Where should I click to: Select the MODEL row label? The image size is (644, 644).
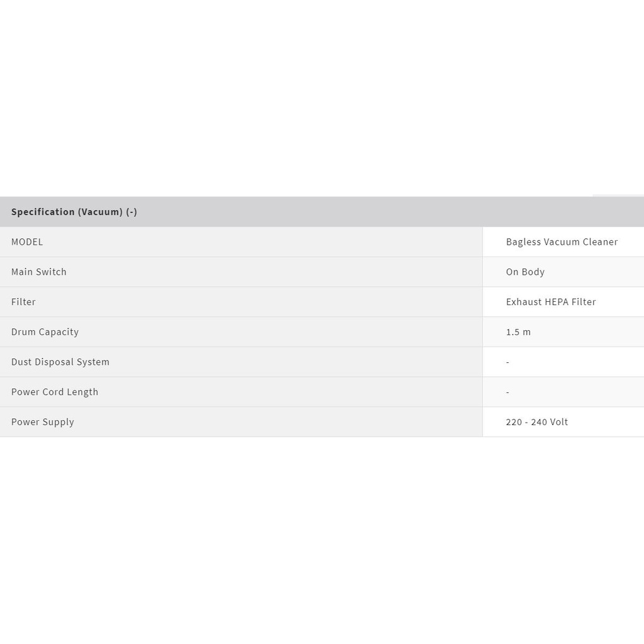point(27,242)
